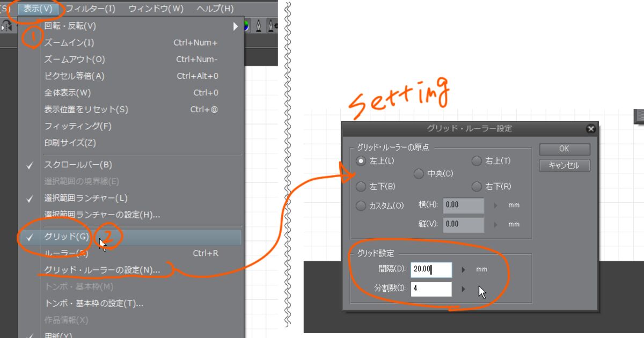Screen dimensions: 644x338
Task: Click the pen nib with gear icon
Action: [x=272, y=25]
